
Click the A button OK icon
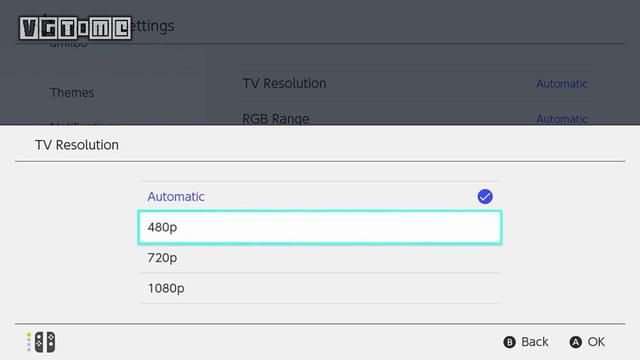(576, 342)
